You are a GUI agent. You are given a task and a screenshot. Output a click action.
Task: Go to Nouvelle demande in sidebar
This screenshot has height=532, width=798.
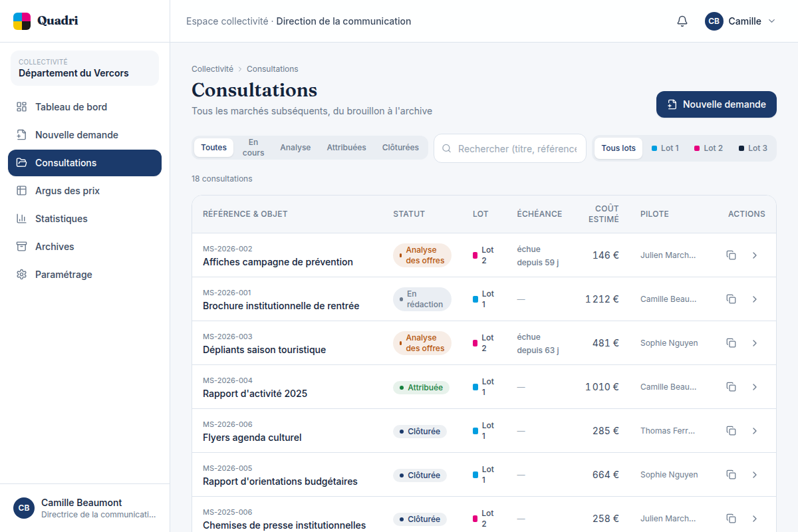pyautogui.click(x=84, y=135)
